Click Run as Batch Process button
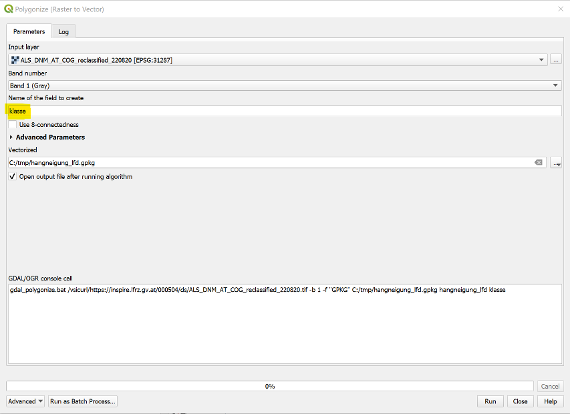Viewport: 570px width, 414px height. 83,401
